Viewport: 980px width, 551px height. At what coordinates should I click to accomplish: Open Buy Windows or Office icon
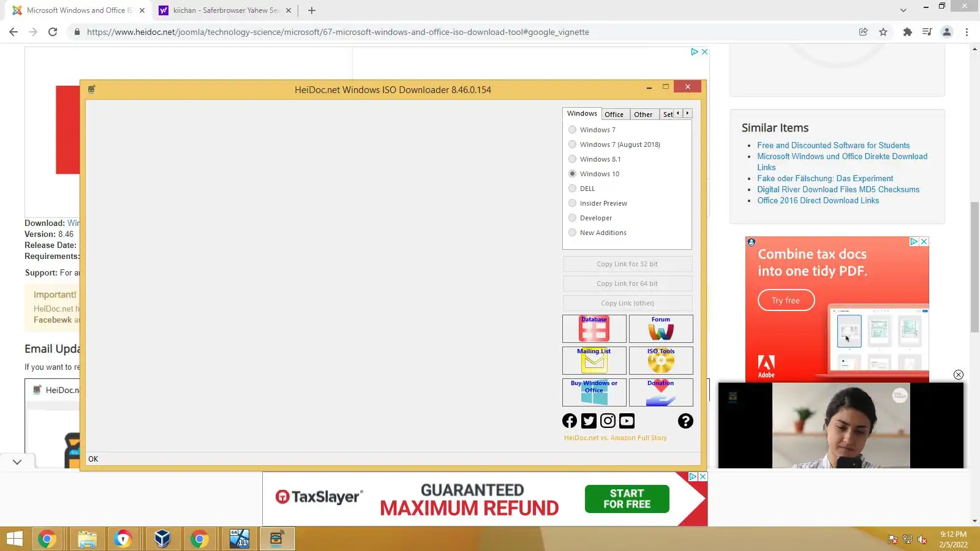[x=594, y=392]
